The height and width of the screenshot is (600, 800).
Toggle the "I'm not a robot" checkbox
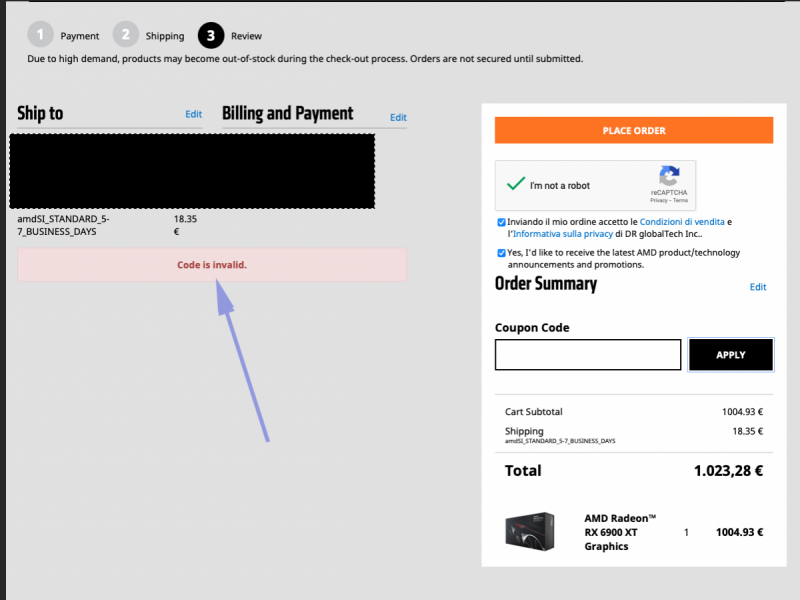(516, 185)
